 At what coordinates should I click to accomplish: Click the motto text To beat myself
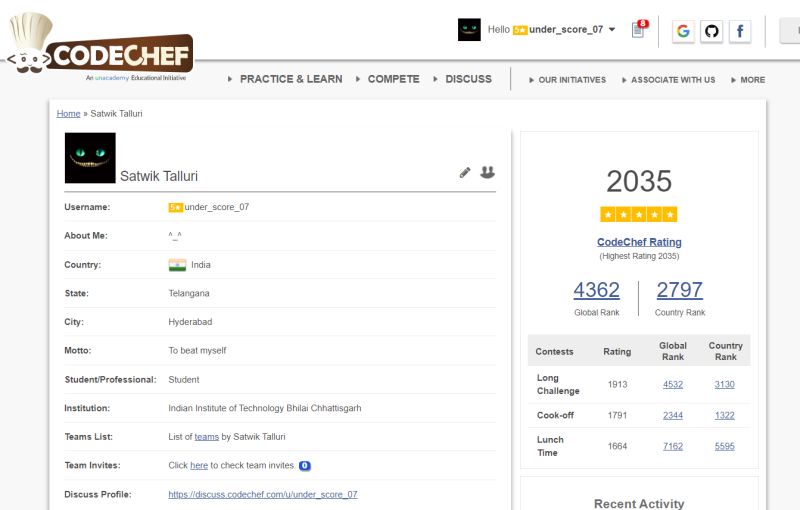point(197,351)
